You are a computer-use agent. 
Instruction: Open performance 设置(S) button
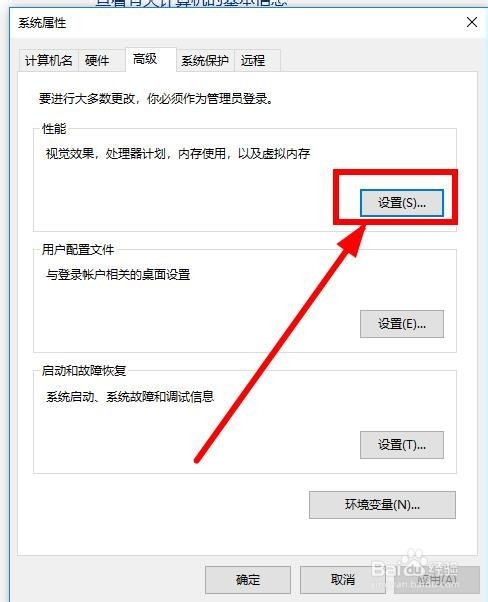click(x=402, y=203)
